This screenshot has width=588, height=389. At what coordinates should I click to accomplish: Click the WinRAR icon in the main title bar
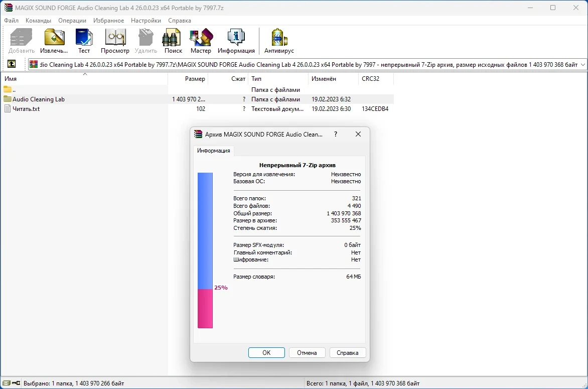pos(8,8)
